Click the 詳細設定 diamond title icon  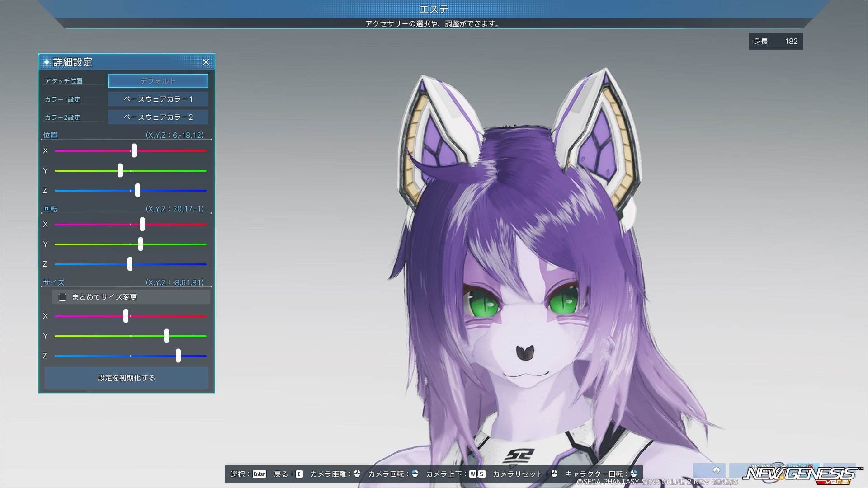46,62
